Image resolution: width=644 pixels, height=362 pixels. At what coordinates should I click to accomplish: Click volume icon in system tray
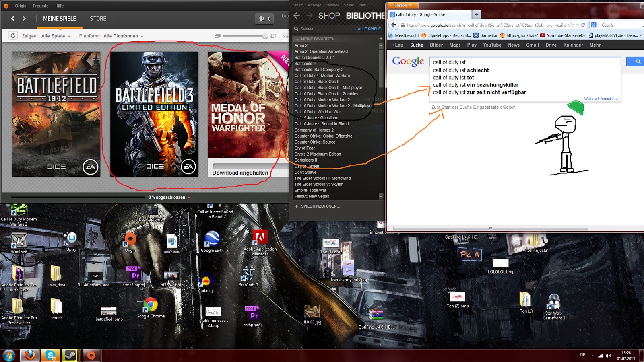[608, 356]
